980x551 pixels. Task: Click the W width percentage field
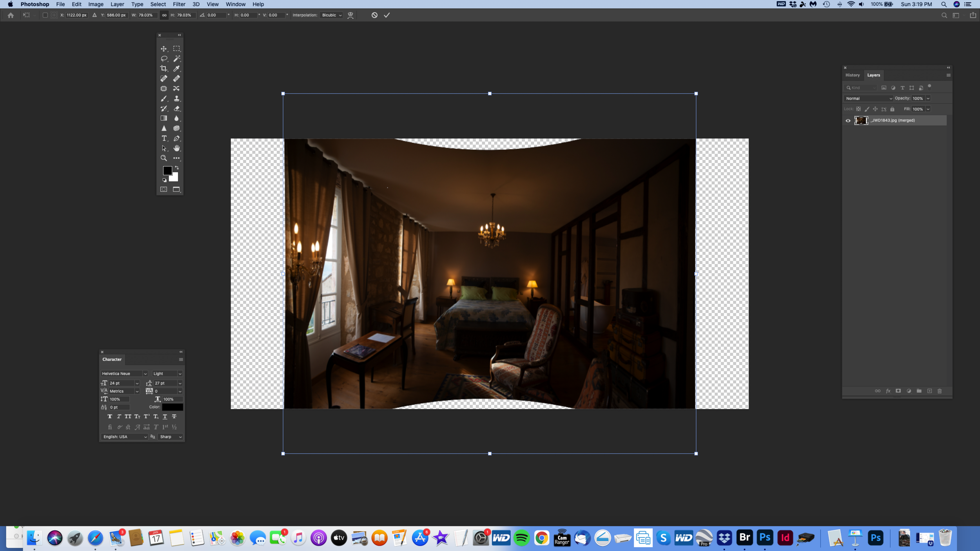pyautogui.click(x=147, y=15)
